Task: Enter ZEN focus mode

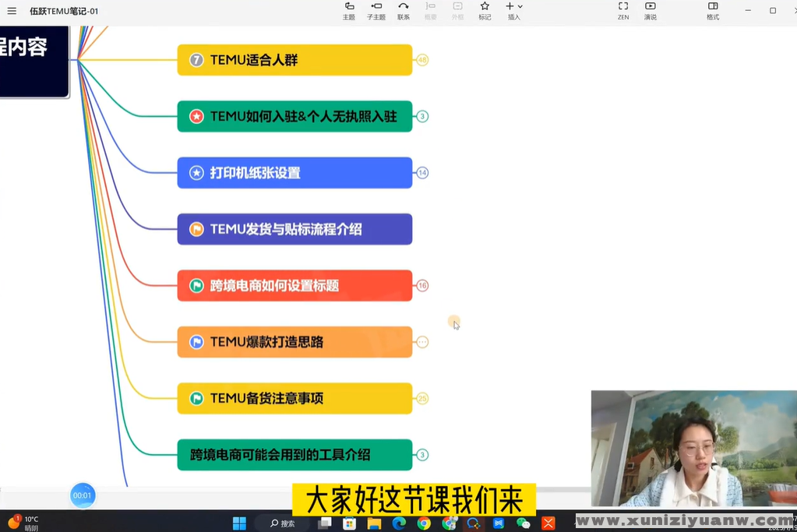Action: [x=622, y=11]
